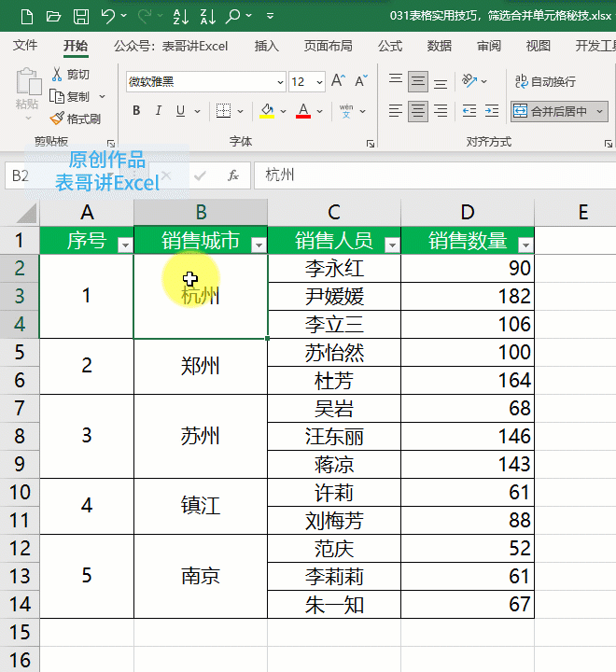Screen dimensions: 616x672
Task: Click the 自动换行 wrap text button
Action: (x=545, y=81)
